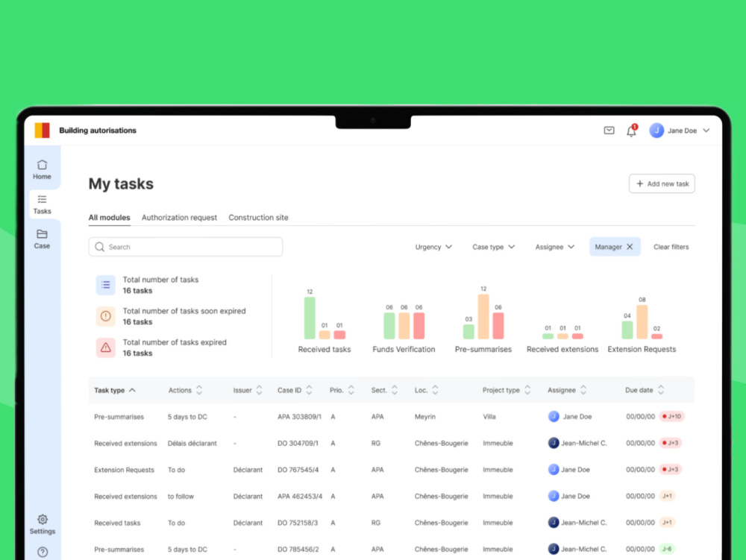The width and height of the screenshot is (746, 560).
Task: Click 'to follow' action cell
Action: click(x=181, y=497)
